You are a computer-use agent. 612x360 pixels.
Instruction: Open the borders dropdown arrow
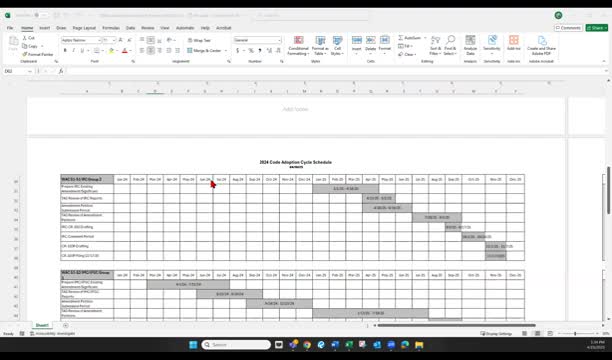tap(102, 51)
